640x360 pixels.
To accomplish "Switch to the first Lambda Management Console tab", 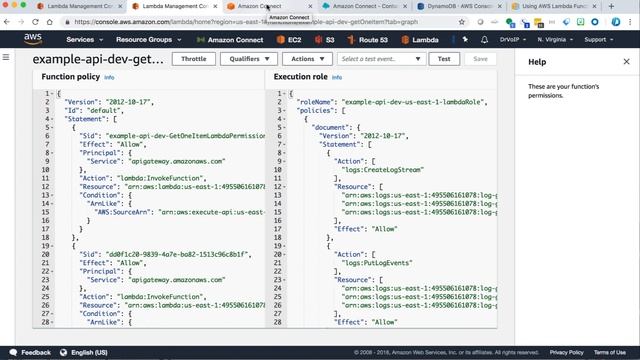I will [x=80, y=6].
